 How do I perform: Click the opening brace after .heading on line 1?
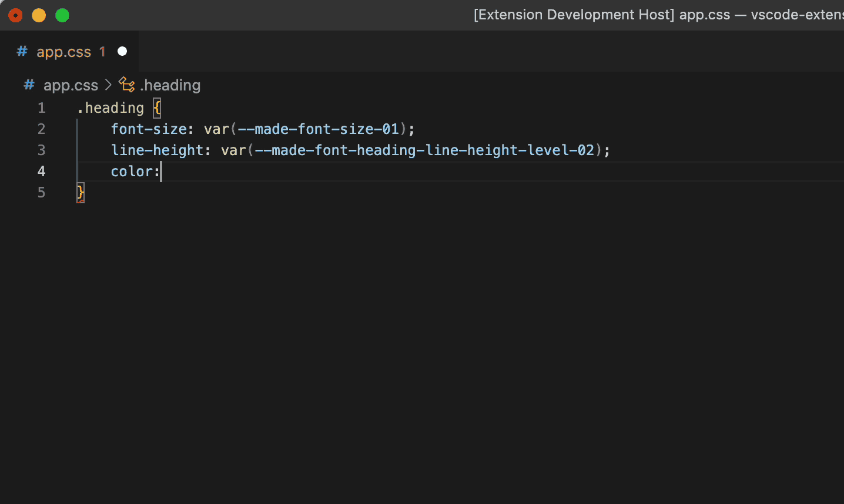tap(156, 107)
